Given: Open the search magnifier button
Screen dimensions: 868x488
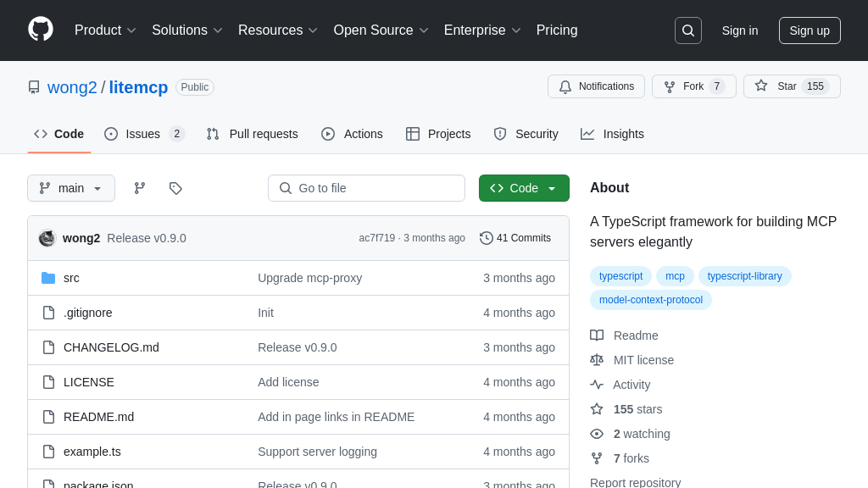Looking at the screenshot, I should pyautogui.click(x=688, y=30).
